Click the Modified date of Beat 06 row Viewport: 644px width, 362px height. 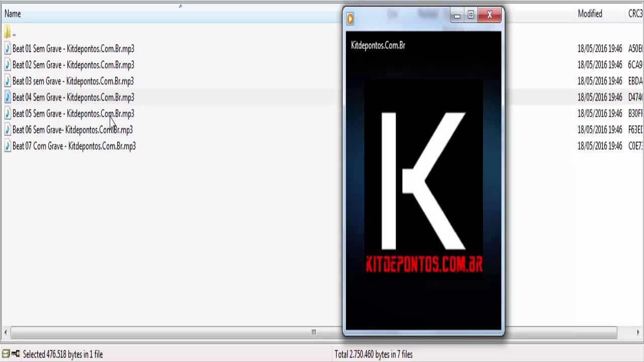coord(600,130)
